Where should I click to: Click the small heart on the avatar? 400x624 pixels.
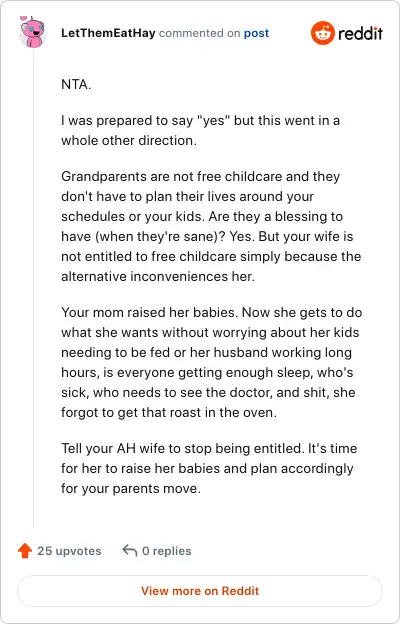click(x=23, y=18)
